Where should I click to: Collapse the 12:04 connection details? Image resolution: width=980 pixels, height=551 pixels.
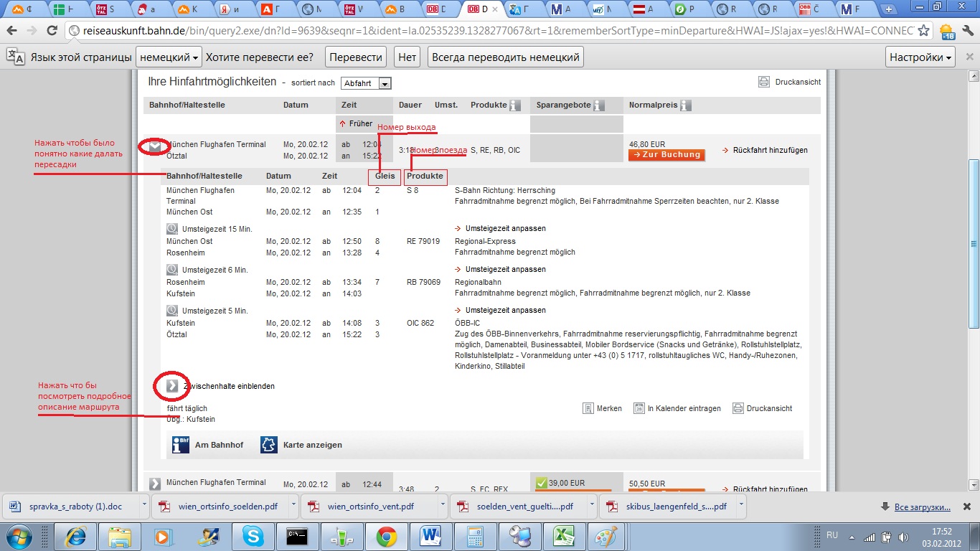click(155, 147)
